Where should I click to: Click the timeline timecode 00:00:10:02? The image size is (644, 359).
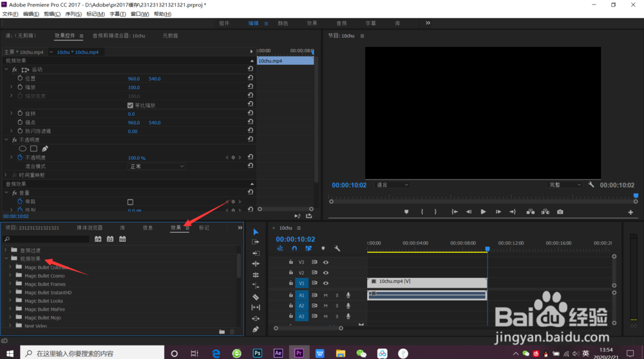click(296, 239)
